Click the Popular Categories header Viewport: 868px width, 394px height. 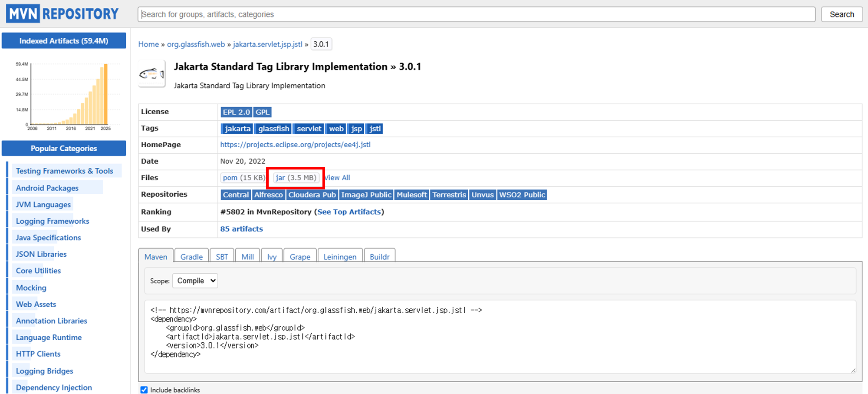pos(64,148)
